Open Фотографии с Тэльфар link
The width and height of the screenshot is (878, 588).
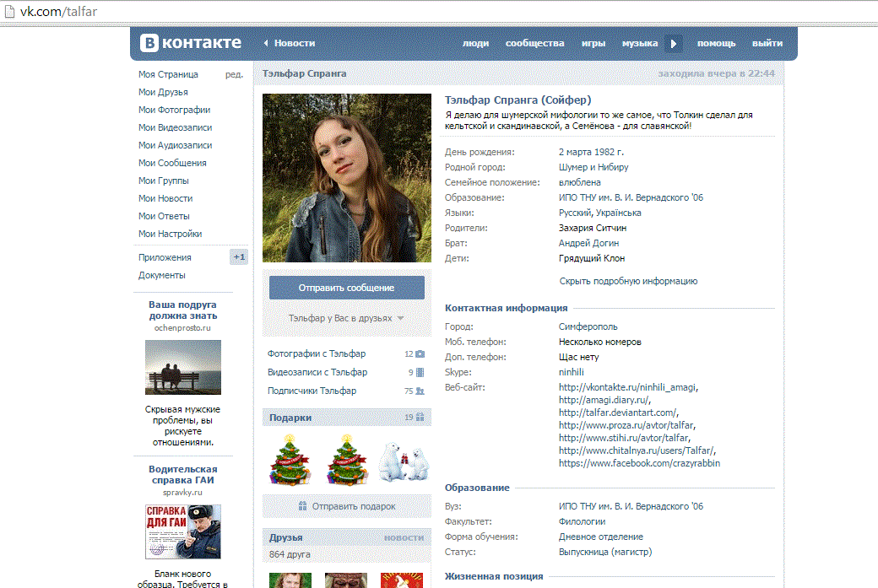[x=317, y=353]
